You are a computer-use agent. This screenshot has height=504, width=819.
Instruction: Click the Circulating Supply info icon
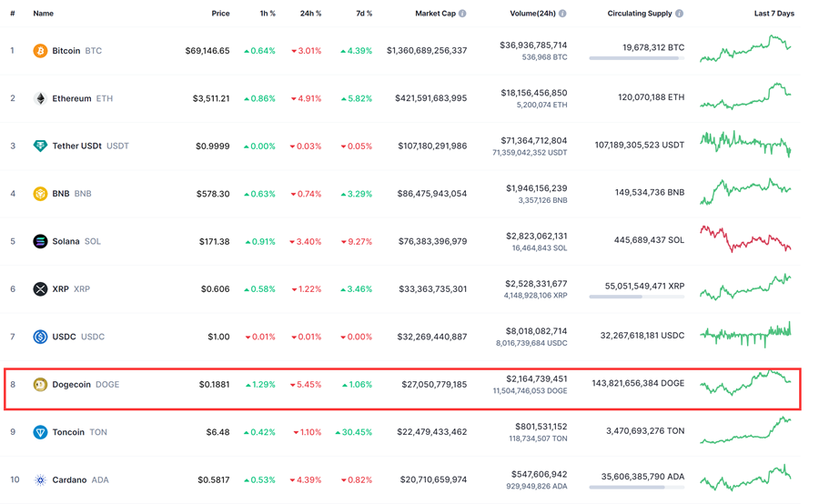pos(679,14)
